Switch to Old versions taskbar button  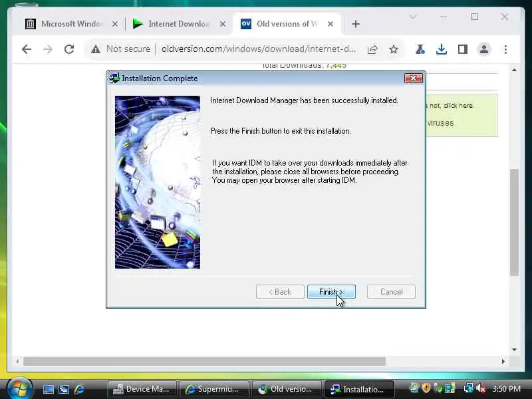point(287,389)
